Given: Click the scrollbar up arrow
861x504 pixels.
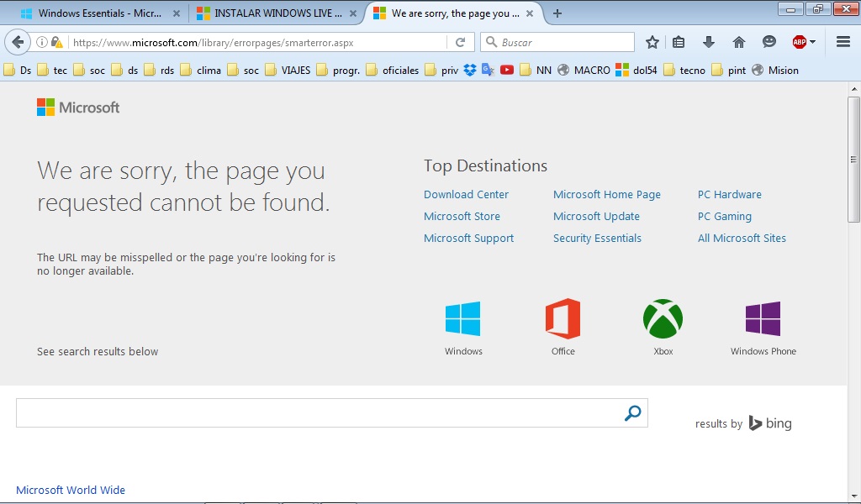Looking at the screenshot, I should (x=854, y=88).
